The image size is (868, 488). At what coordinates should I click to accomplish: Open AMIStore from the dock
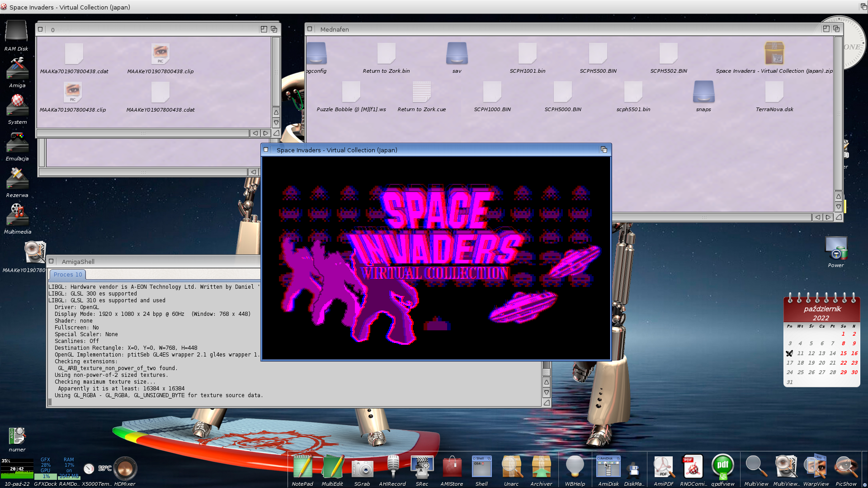coord(452,467)
